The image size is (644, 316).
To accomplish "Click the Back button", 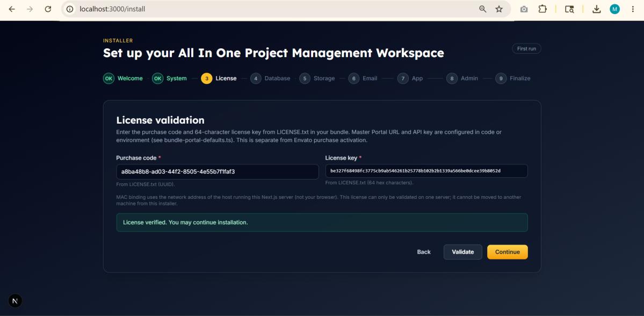I will click(x=424, y=252).
